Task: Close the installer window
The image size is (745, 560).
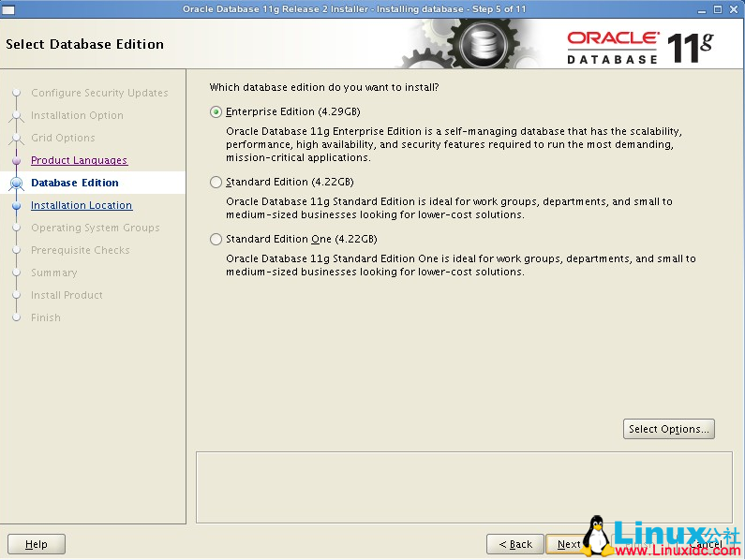Action: coord(734,9)
